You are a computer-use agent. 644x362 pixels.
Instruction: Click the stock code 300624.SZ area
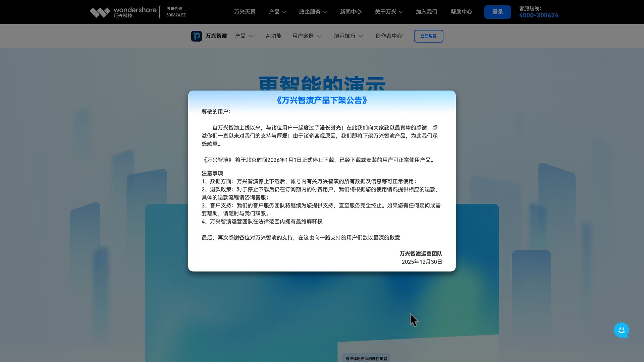point(175,12)
